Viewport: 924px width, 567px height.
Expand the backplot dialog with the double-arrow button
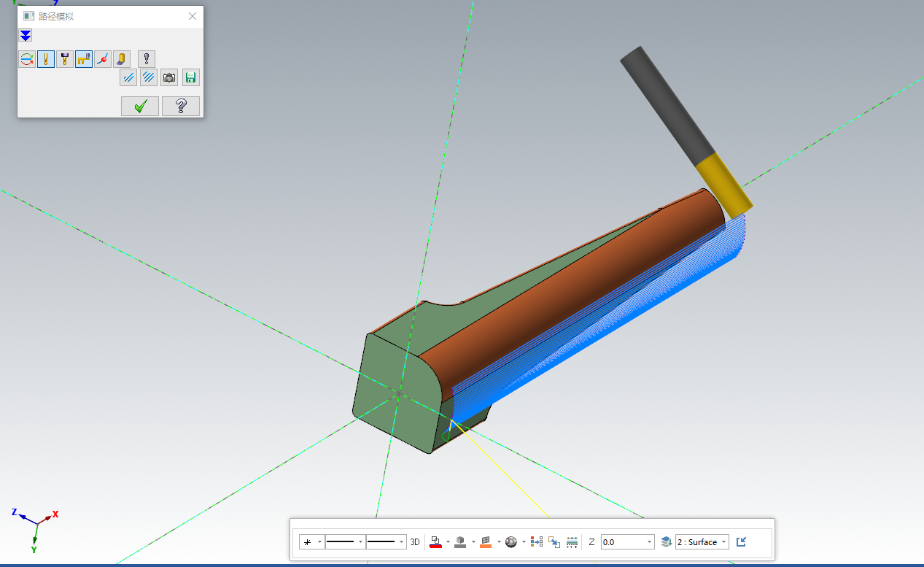point(26,36)
